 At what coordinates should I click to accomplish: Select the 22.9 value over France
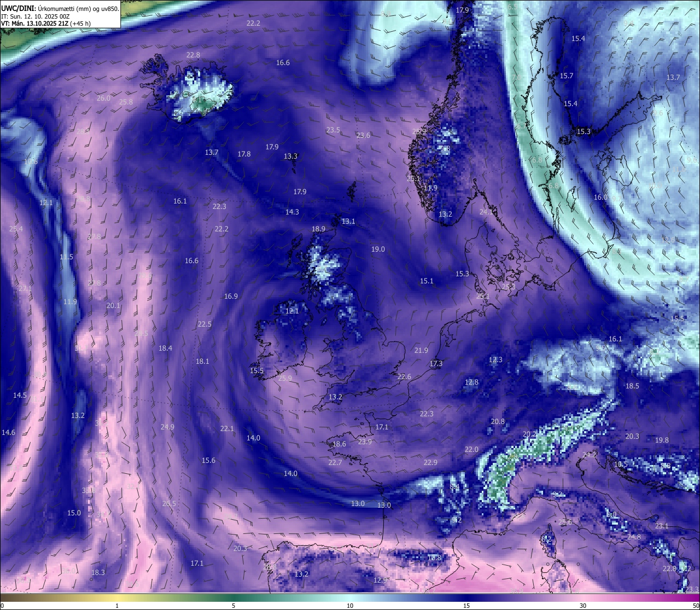click(430, 463)
